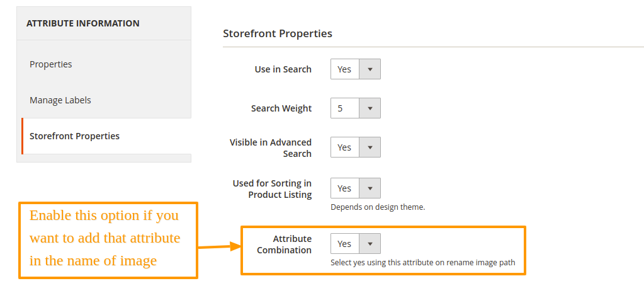Open the Use in Search select box

click(356, 69)
